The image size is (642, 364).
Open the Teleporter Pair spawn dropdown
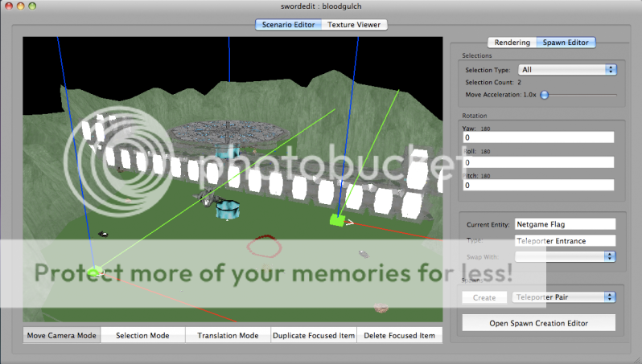point(564,297)
